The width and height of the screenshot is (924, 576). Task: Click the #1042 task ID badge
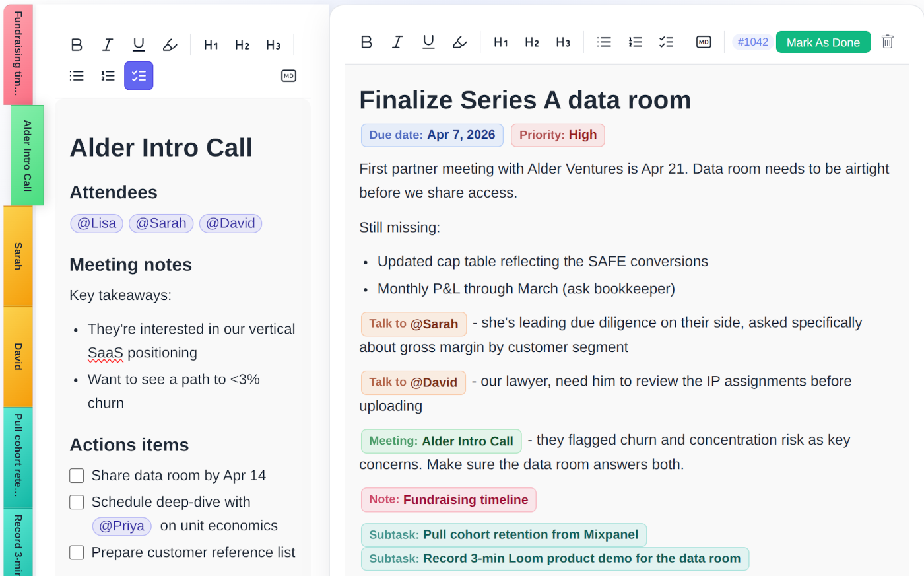tap(753, 42)
